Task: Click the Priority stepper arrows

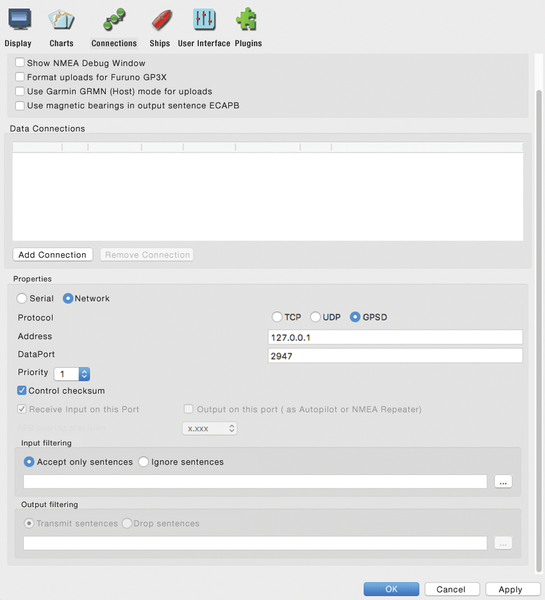Action: pyautogui.click(x=84, y=374)
